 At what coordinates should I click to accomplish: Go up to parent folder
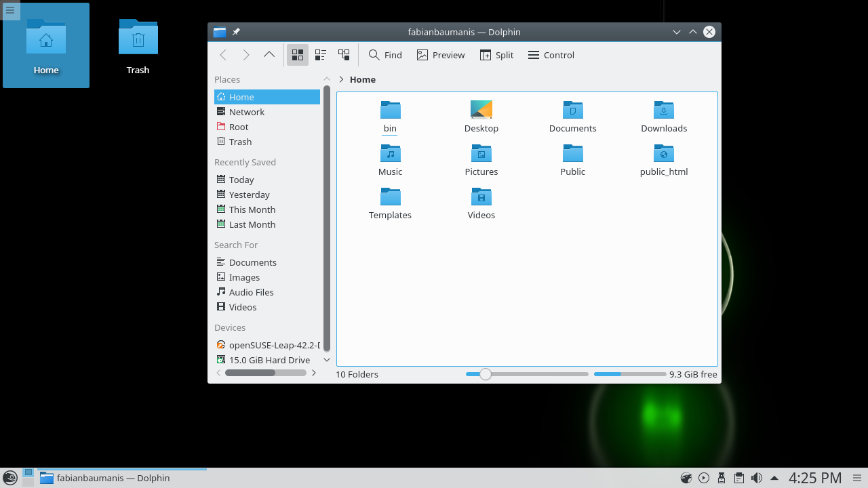(269, 55)
